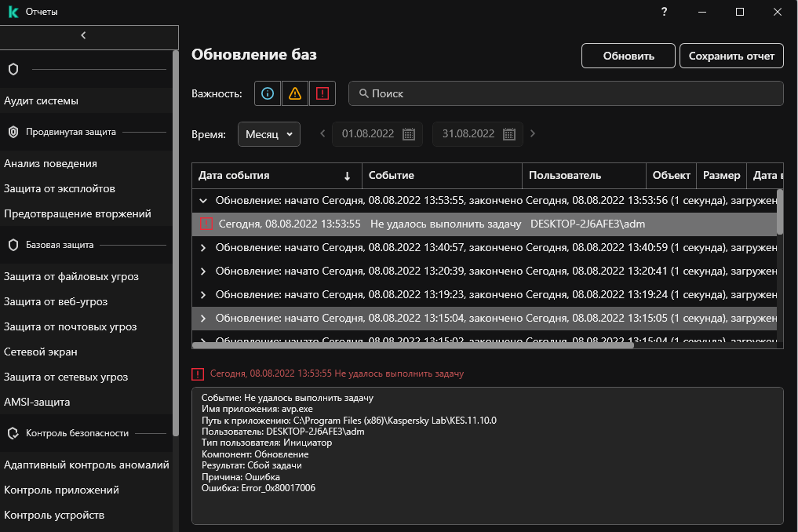Expand the 13:40:57 update group row
The height and width of the screenshot is (532, 798).
204,248
